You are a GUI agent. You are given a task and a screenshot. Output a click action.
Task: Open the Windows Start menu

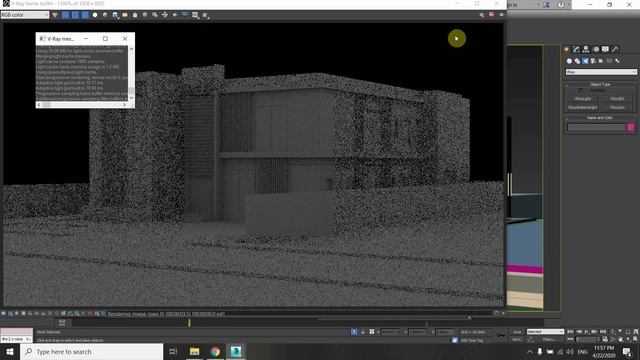10,351
